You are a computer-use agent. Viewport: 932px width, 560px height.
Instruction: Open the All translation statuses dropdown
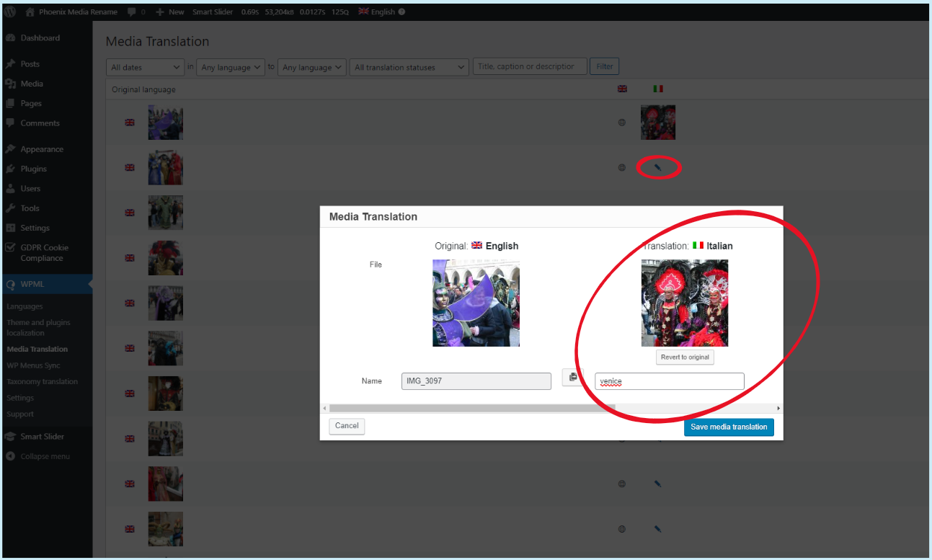(409, 67)
